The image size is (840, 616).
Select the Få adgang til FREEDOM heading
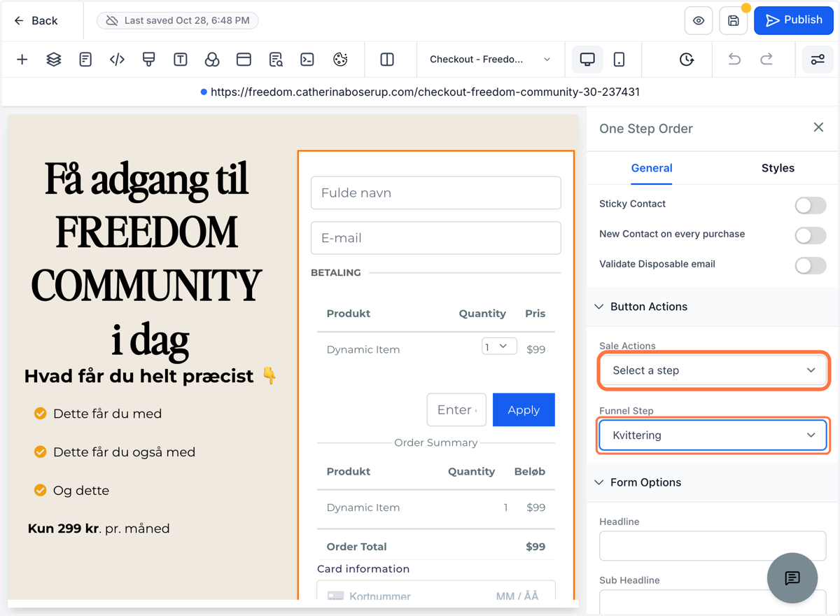[x=146, y=259]
